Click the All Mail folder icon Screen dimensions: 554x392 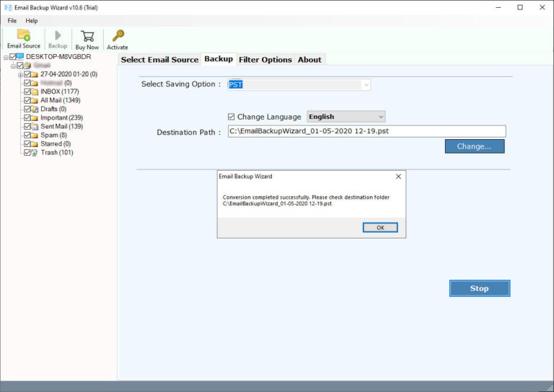point(35,101)
